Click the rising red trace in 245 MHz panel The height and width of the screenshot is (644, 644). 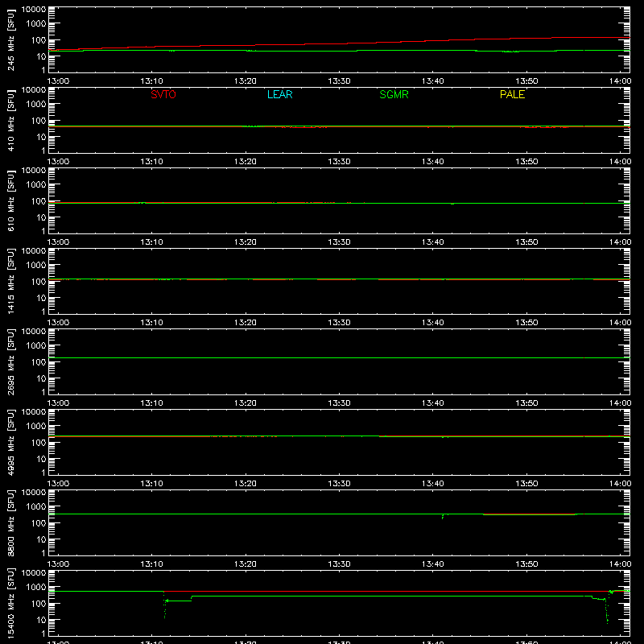pyautogui.click(x=339, y=43)
